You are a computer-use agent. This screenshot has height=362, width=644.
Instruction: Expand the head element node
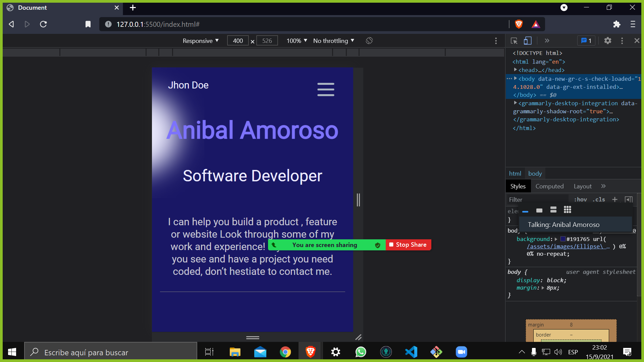click(x=516, y=70)
